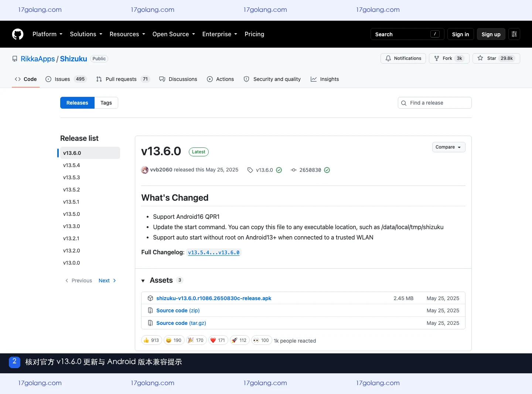
Task: React with the eyes emoji (100)
Action: point(262,340)
